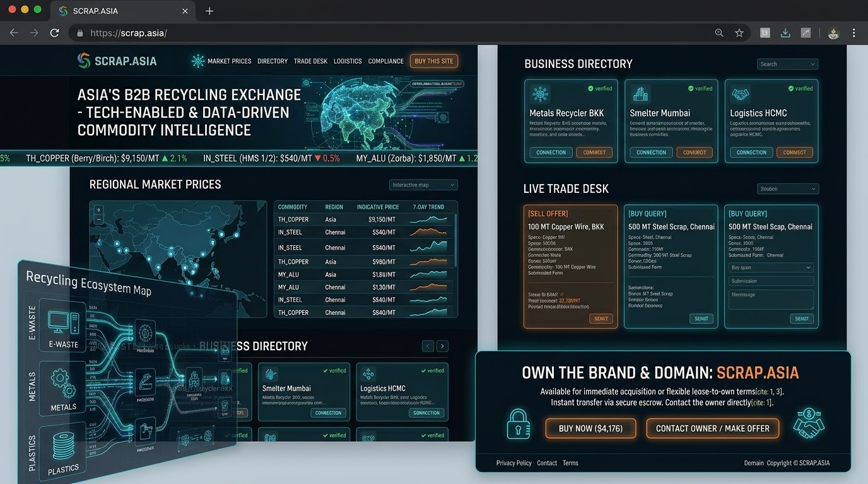Show previous directory cards with left chevron
The height and width of the screenshot is (484, 868).
pyautogui.click(x=428, y=346)
